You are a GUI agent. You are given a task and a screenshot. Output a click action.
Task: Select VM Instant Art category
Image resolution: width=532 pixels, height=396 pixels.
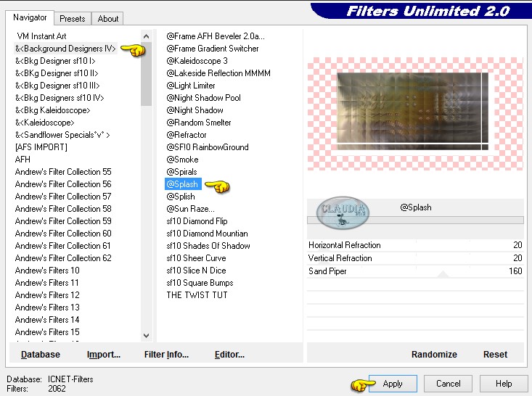(x=41, y=36)
